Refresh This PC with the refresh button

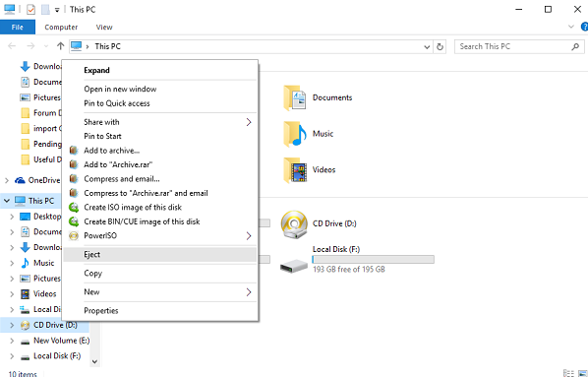(x=440, y=47)
